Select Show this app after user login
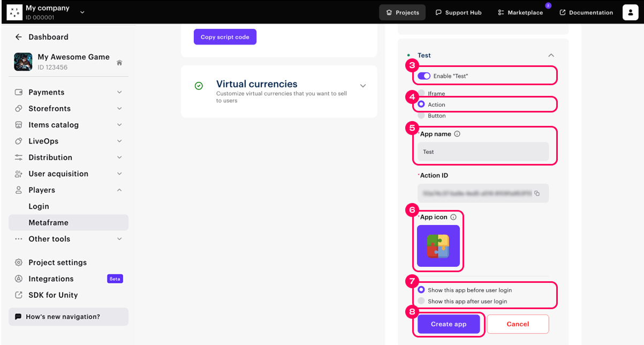The image size is (644, 345). click(421, 301)
